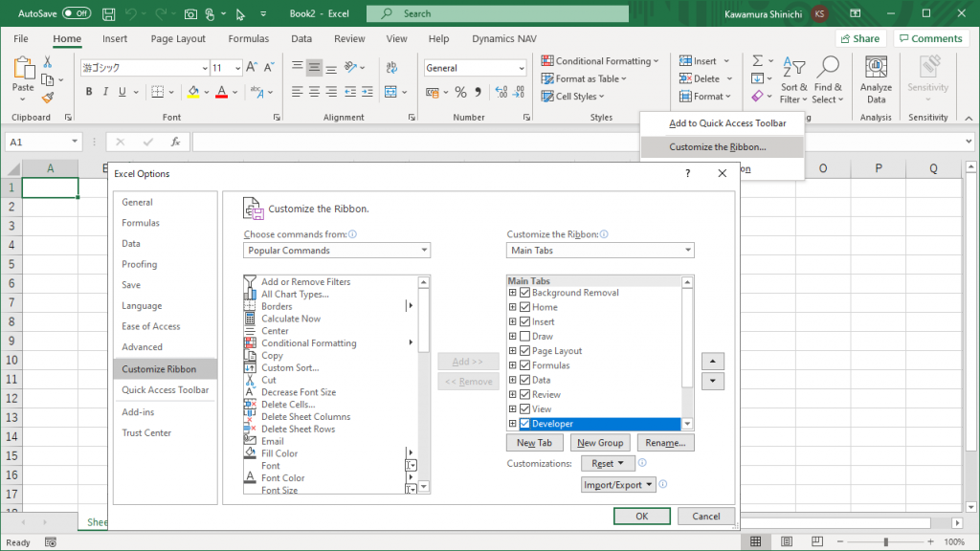Click the Insert Function fx icon
This screenshot has height=551, width=980.
[176, 142]
